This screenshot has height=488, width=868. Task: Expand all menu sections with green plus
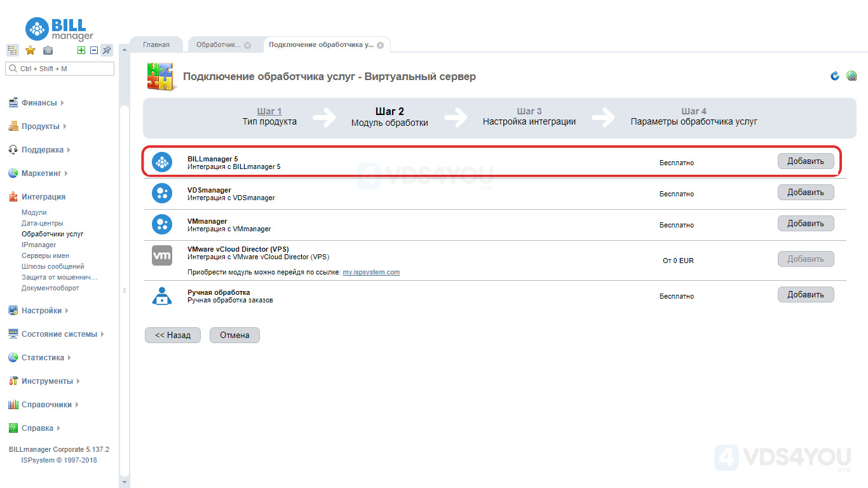point(81,50)
